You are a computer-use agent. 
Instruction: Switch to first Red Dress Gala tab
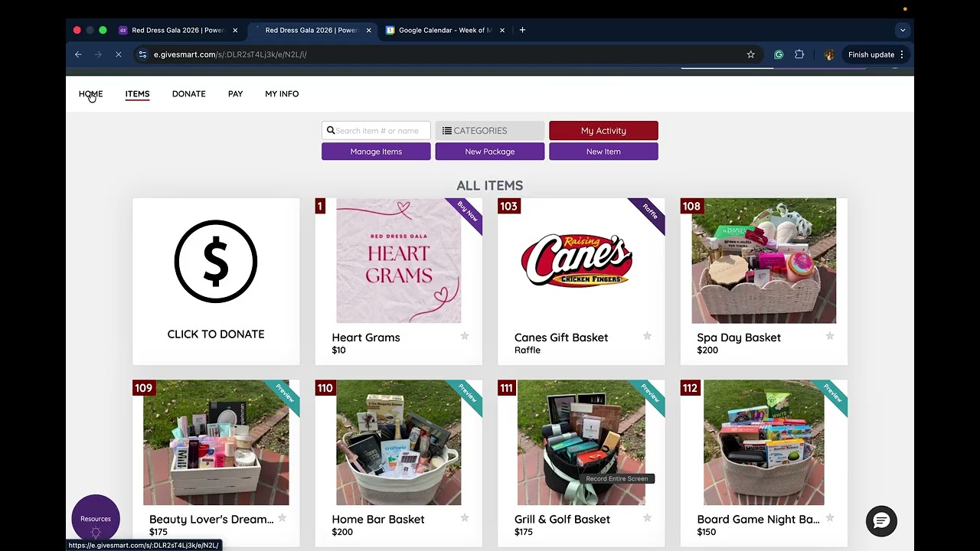click(178, 30)
